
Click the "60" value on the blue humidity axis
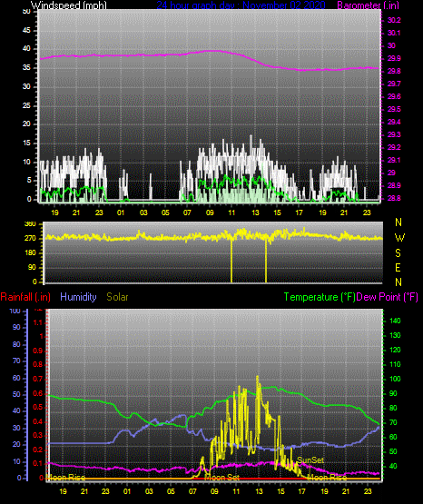click(16, 378)
